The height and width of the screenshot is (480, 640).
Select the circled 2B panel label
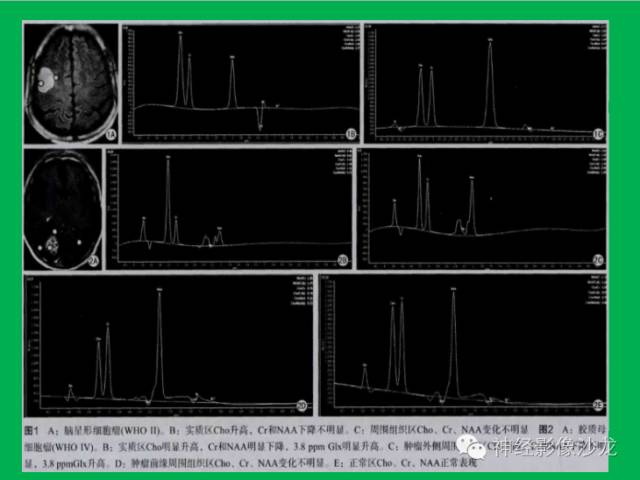point(342,260)
